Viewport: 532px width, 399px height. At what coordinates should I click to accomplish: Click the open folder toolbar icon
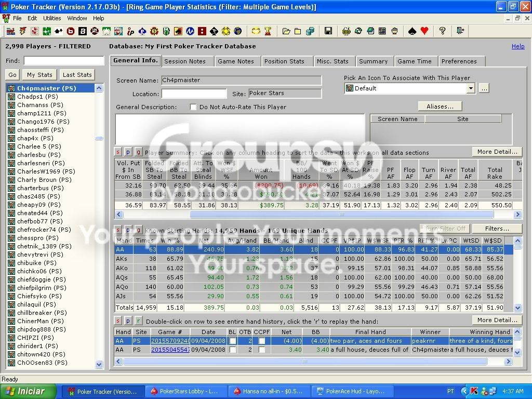(286, 31)
